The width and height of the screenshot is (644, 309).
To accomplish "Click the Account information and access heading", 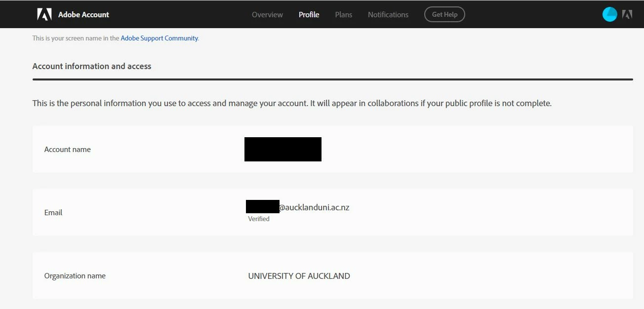I will [92, 66].
